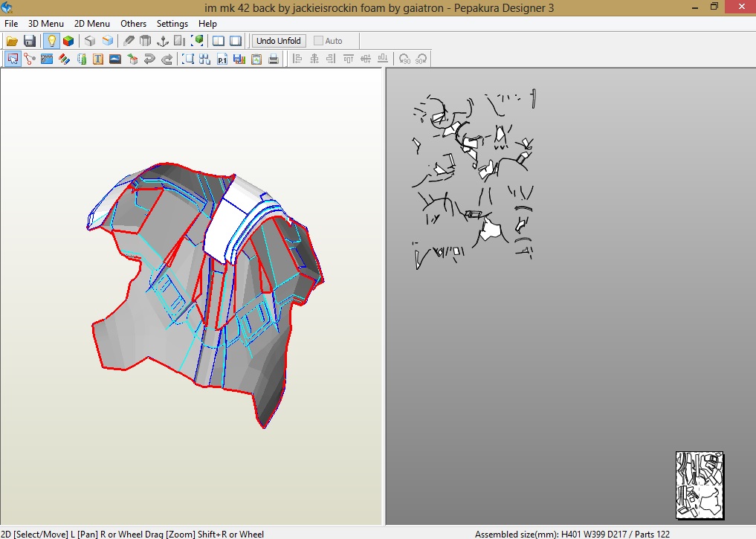This screenshot has height=539, width=756.
Task: Open the Others menu
Action: [x=133, y=24]
